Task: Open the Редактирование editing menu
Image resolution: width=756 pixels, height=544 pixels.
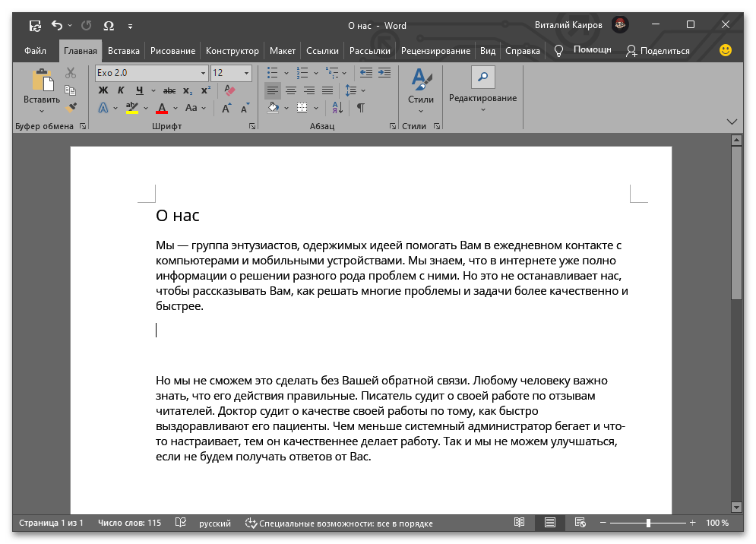Action: (x=482, y=90)
